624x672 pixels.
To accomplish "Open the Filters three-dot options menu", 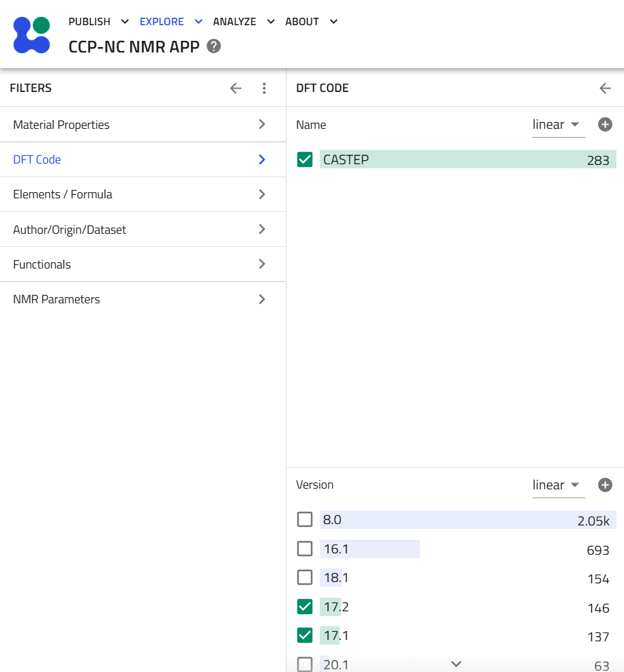I will [264, 89].
